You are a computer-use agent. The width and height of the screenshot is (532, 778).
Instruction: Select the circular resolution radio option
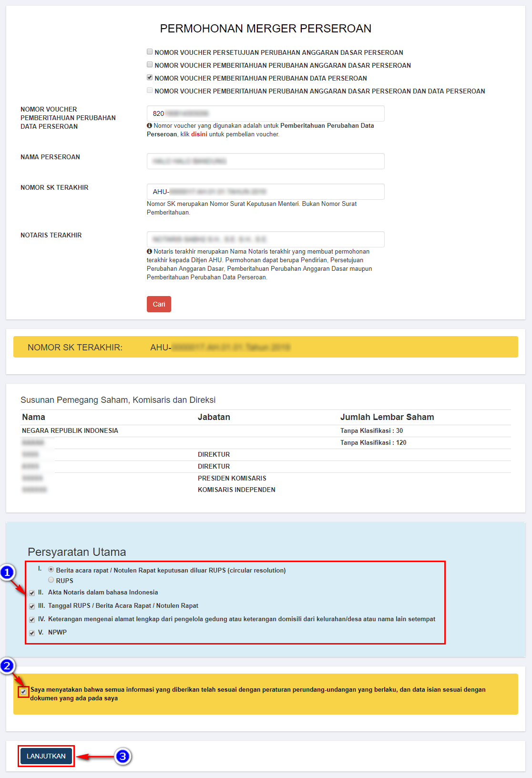click(x=51, y=570)
